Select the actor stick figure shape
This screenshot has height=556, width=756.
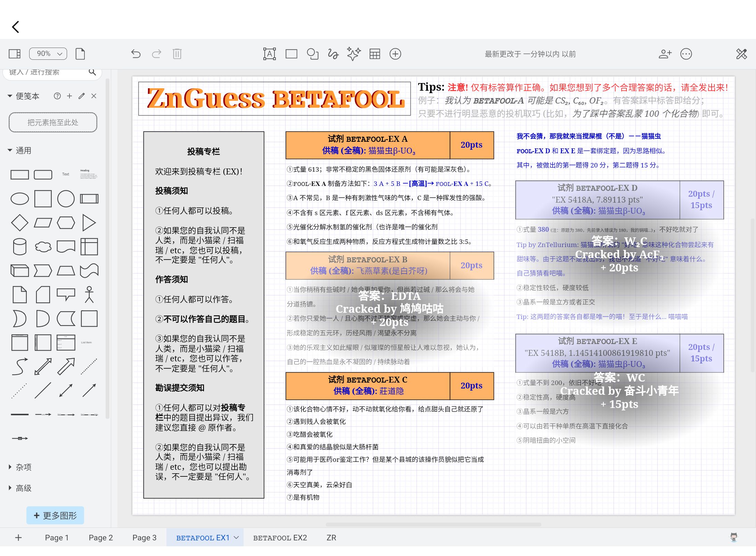[89, 295]
